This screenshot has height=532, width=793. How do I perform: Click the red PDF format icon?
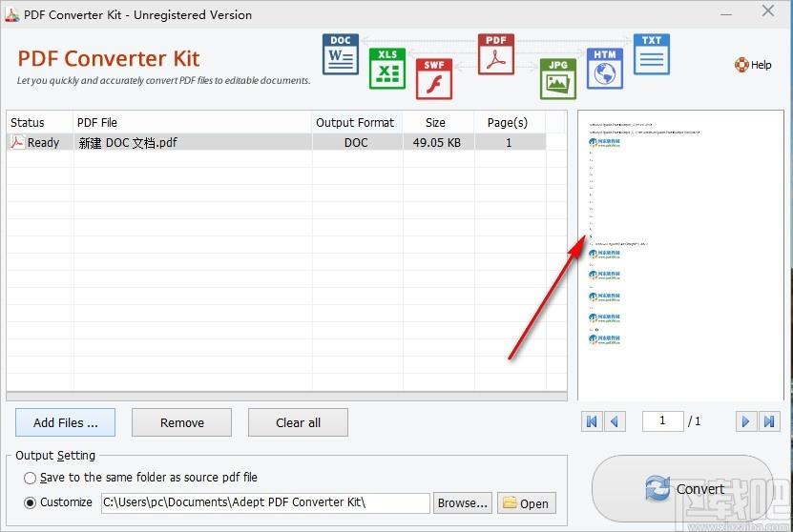coord(495,54)
